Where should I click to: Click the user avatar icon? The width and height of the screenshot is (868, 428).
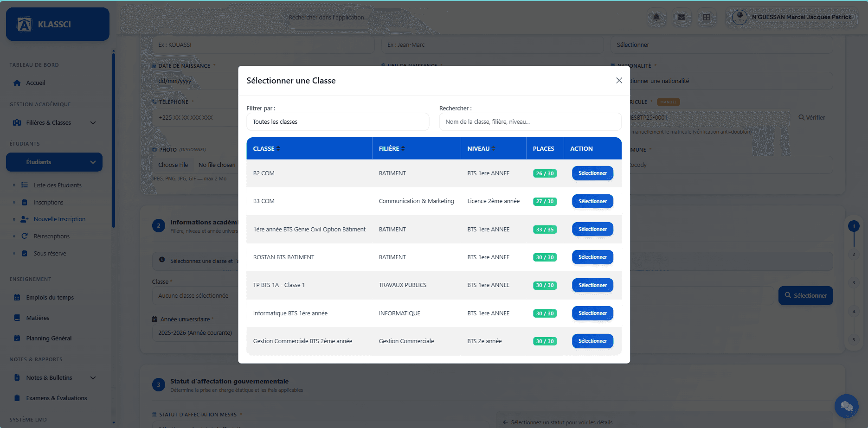[x=739, y=17]
